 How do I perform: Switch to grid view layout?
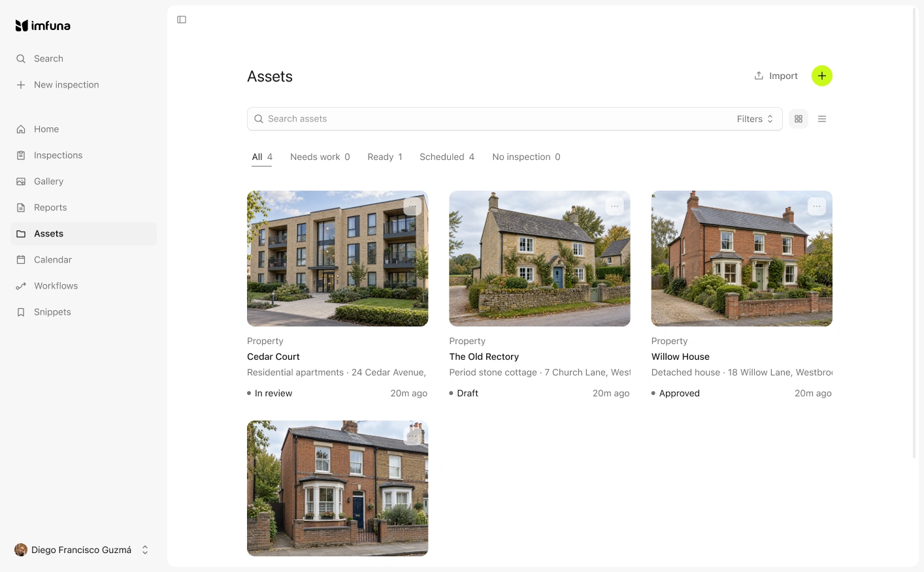799,119
